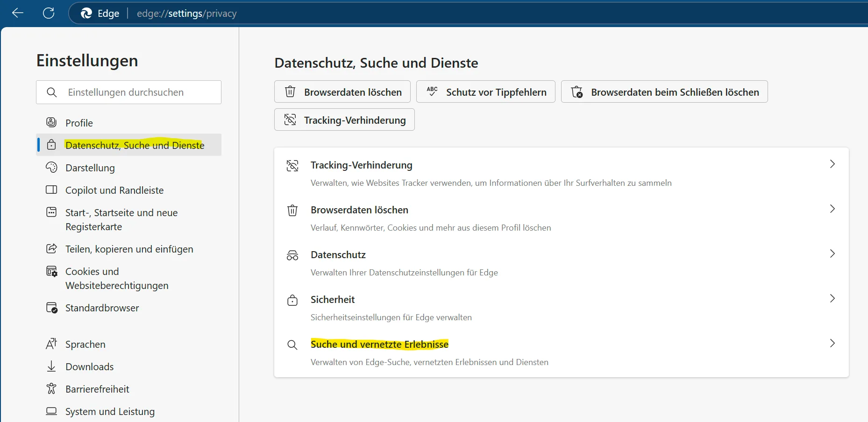
Task: Click text 'Verwalten Ihrer Datenschutzeinstellungen für Edge'
Action: (404, 273)
